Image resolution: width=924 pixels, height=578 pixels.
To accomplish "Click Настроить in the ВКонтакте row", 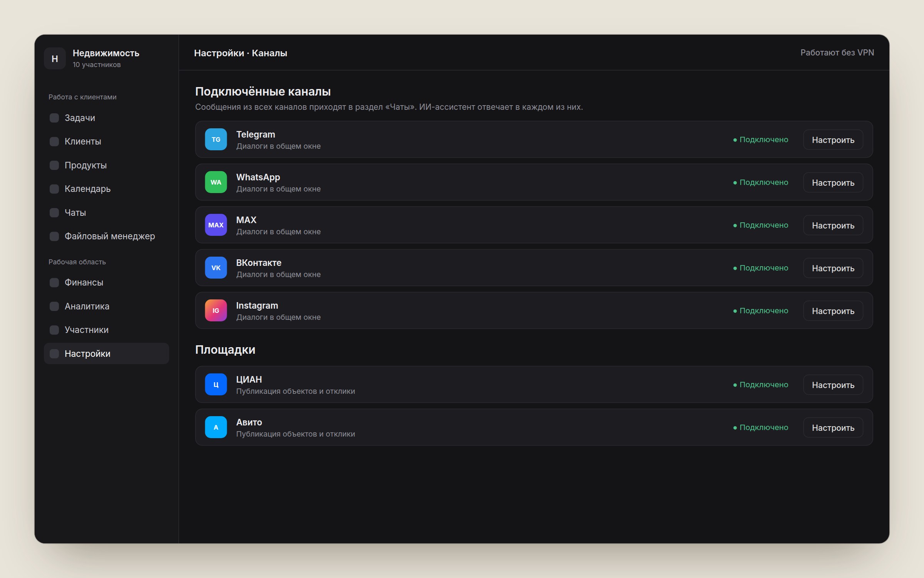I will pyautogui.click(x=833, y=268).
